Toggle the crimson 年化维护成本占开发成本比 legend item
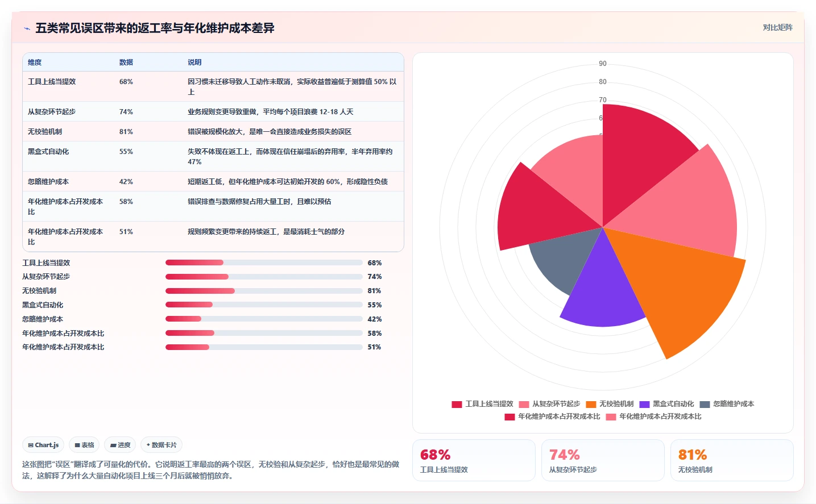816x504 pixels. [552, 416]
